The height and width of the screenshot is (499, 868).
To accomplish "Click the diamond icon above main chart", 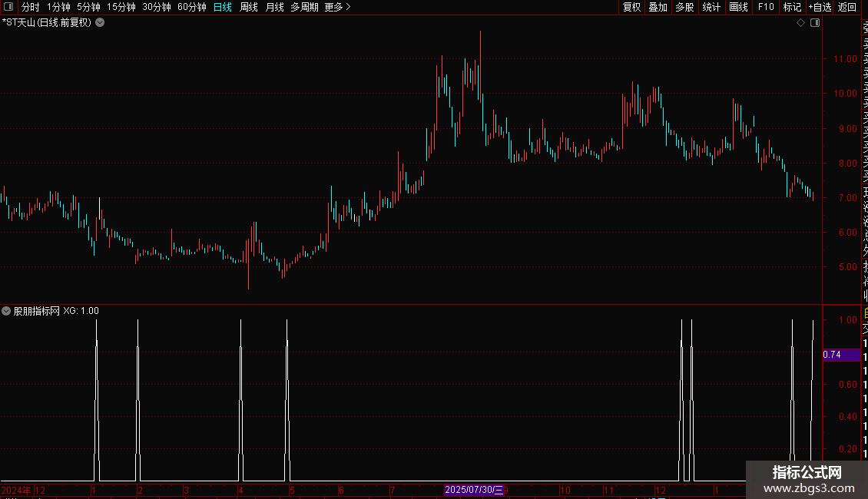I will 800,23.
